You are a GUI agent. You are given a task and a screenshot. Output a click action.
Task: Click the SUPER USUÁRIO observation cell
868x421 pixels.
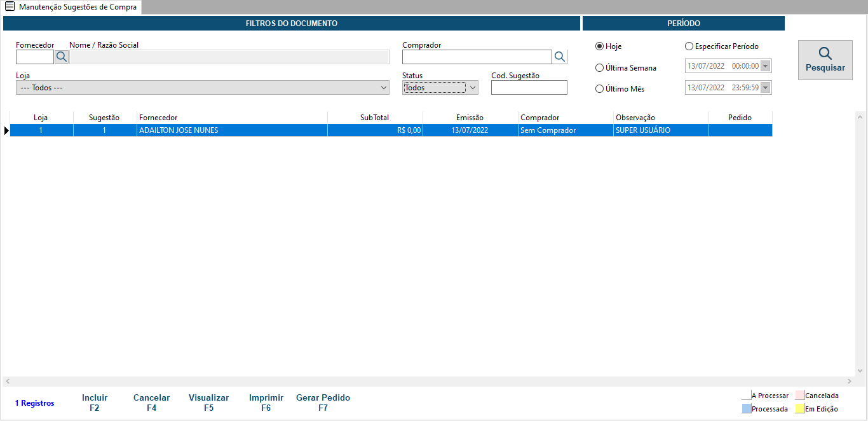tap(661, 130)
